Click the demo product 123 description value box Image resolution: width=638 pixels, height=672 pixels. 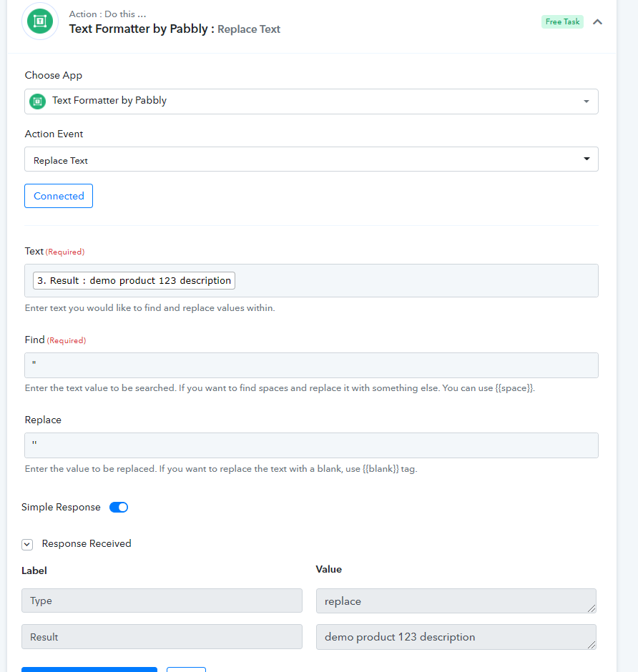(456, 637)
